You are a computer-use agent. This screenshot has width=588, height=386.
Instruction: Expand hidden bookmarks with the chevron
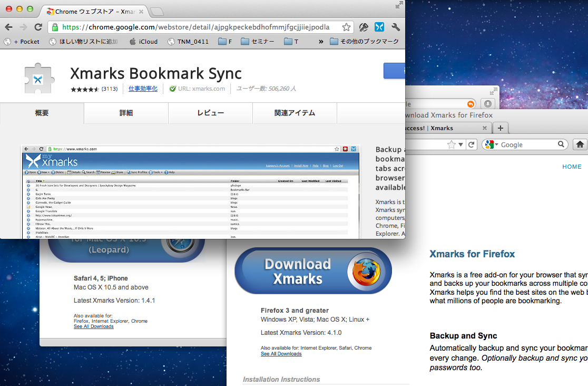321,42
